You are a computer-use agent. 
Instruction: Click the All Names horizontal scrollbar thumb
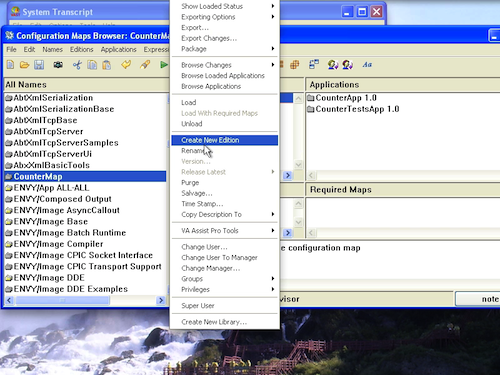click(62, 300)
